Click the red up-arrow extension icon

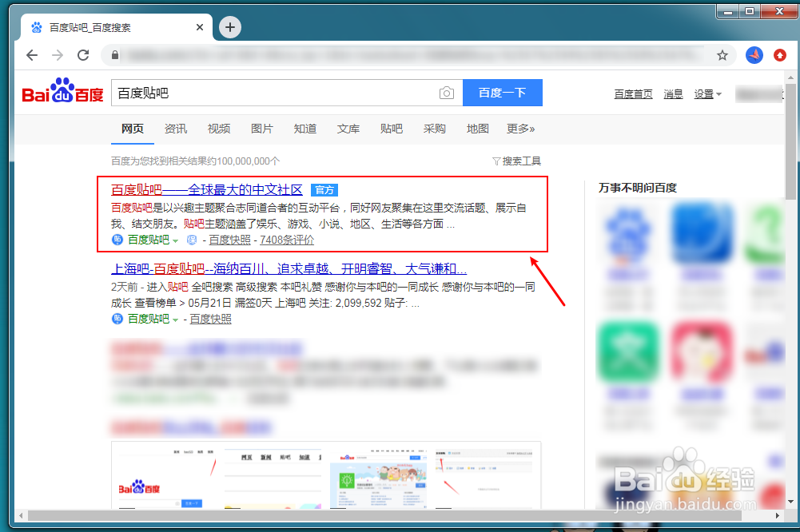pyautogui.click(x=780, y=55)
